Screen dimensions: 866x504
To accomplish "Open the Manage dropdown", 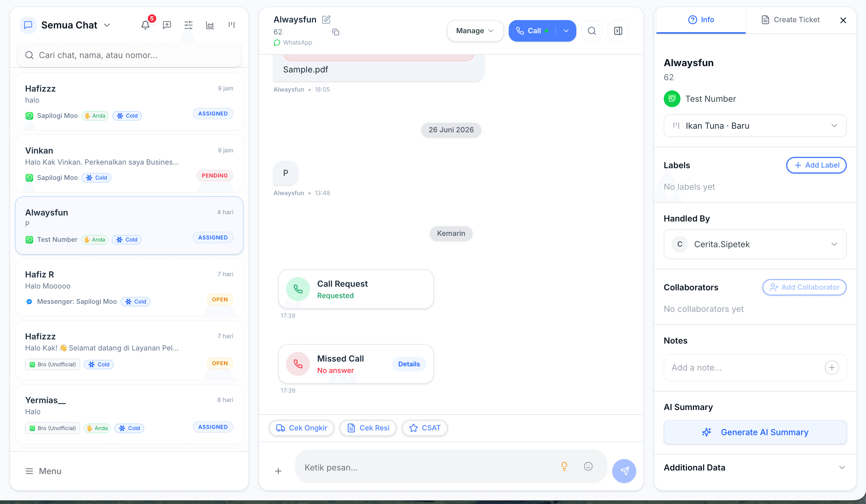I will coord(475,31).
